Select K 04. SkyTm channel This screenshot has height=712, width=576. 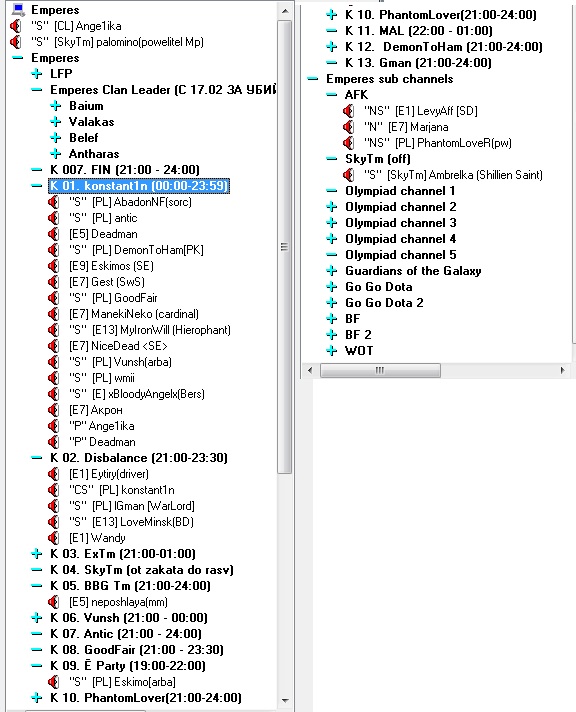pos(141,570)
